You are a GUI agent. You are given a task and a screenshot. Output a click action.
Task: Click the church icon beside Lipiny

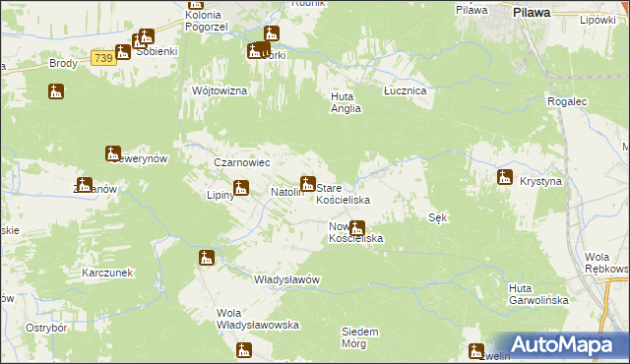click(240, 188)
